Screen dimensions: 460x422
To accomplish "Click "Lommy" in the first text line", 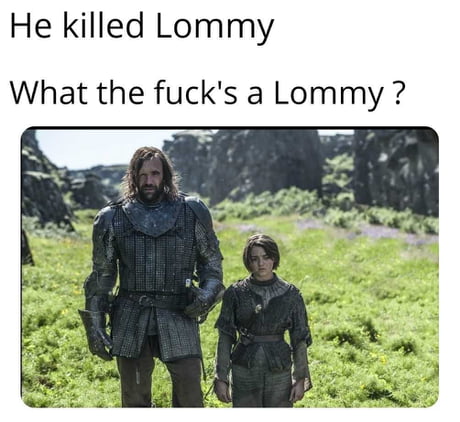I will coord(215,28).
